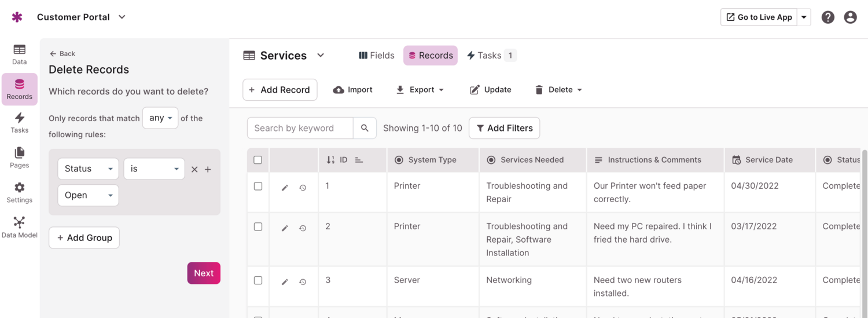Click the help question mark icon
Image resolution: width=868 pixels, height=318 pixels.
click(x=828, y=17)
